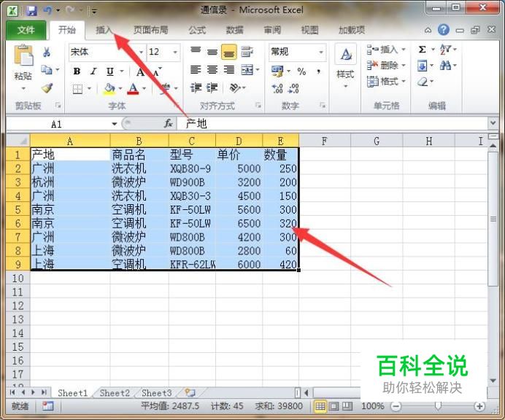Increase font size with large A icon
This screenshot has width=505, height=420.
pos(140,71)
